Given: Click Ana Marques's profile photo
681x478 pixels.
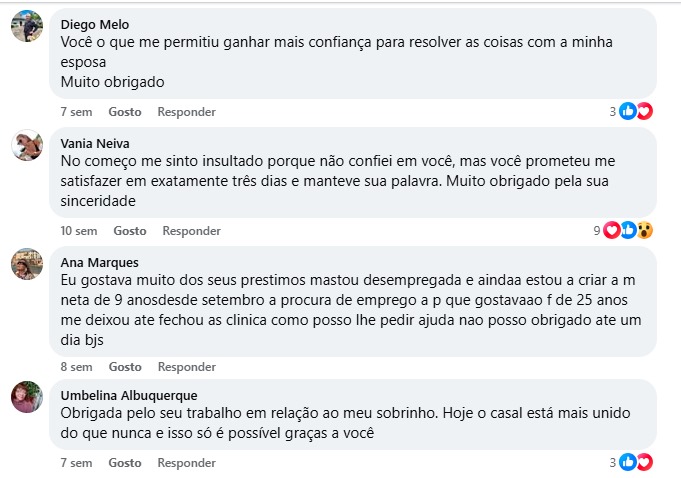Looking at the screenshot, I should (26, 265).
